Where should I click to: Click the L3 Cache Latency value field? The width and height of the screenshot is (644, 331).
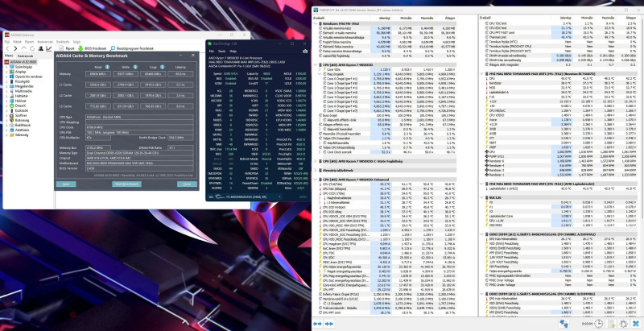[180, 106]
